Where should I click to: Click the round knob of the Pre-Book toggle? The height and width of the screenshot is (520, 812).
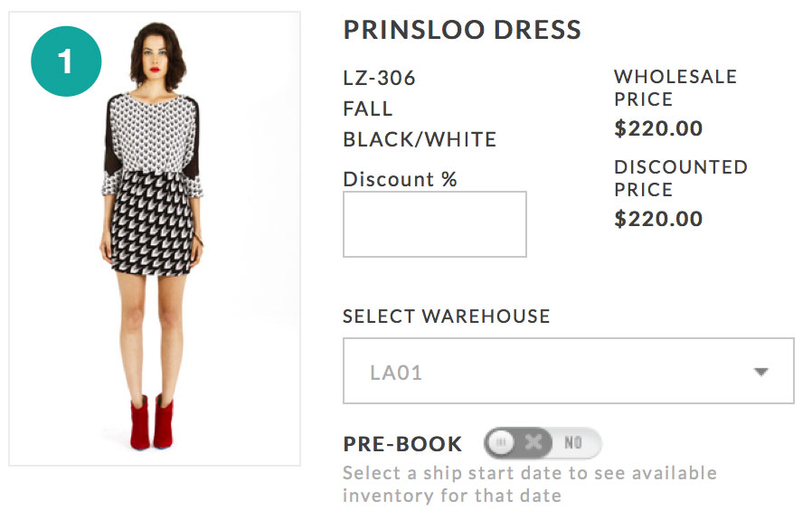(x=502, y=443)
